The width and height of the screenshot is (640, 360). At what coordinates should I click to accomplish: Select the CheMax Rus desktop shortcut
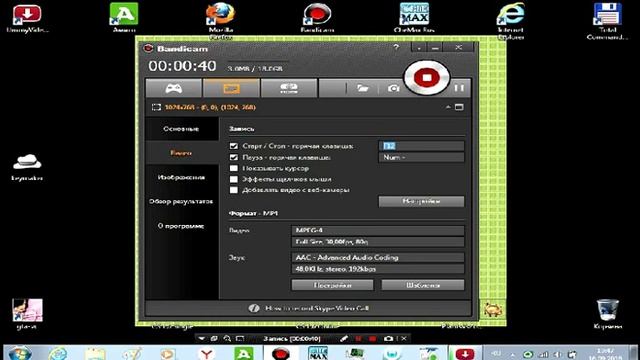click(x=414, y=18)
